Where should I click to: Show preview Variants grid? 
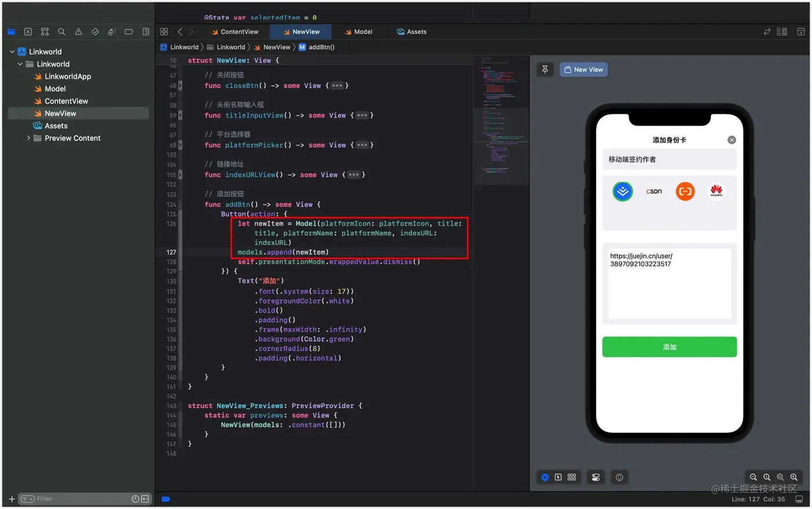[572, 477]
